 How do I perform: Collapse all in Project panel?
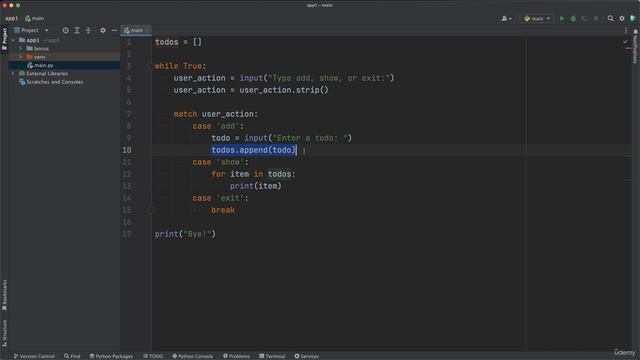coord(88,30)
